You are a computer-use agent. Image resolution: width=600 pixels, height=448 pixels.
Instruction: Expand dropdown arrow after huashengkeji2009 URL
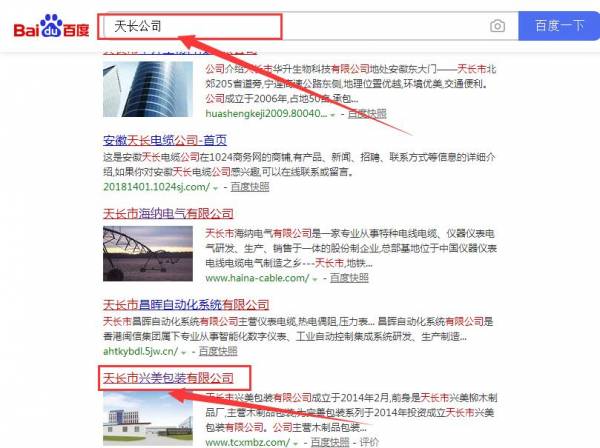click(x=333, y=115)
